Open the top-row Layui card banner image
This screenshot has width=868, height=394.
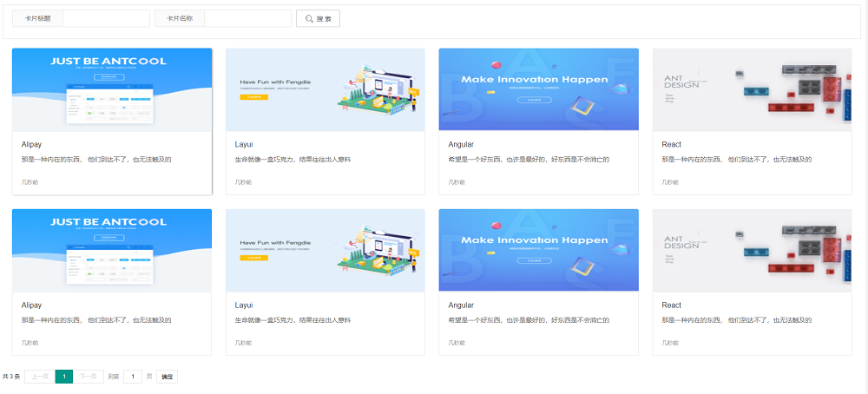pos(325,89)
